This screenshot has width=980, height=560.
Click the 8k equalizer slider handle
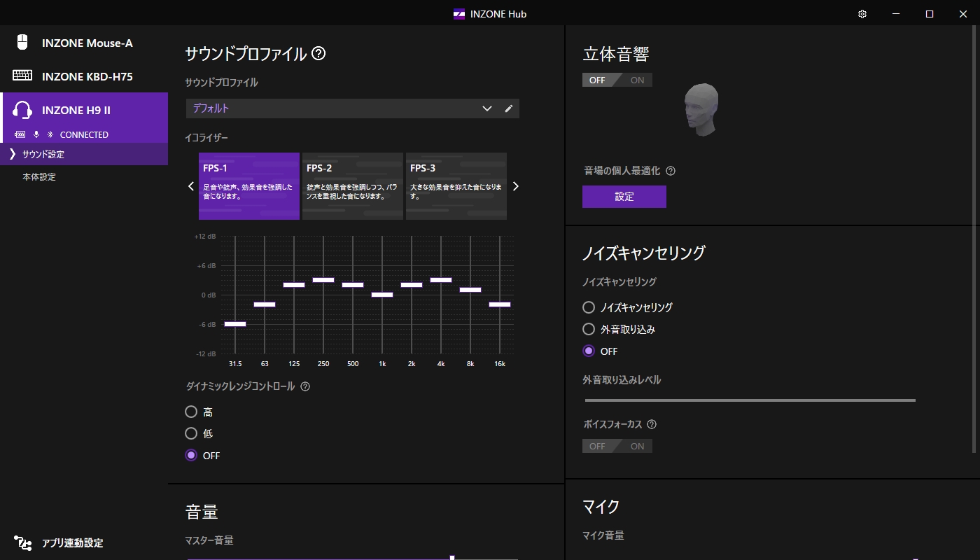click(x=470, y=290)
